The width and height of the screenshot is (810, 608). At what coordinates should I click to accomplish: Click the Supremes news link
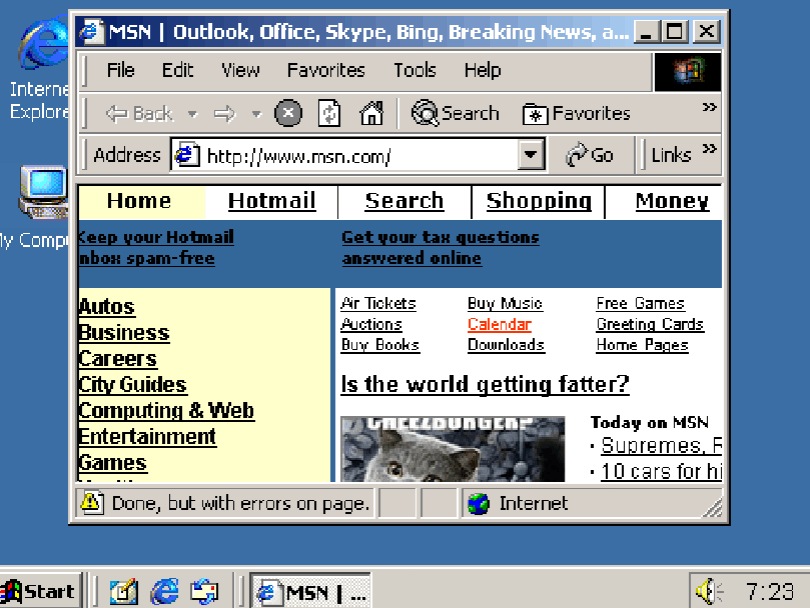coord(661,446)
